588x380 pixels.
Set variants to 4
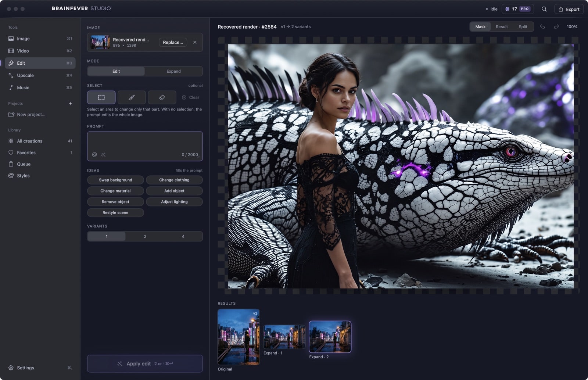(183, 236)
